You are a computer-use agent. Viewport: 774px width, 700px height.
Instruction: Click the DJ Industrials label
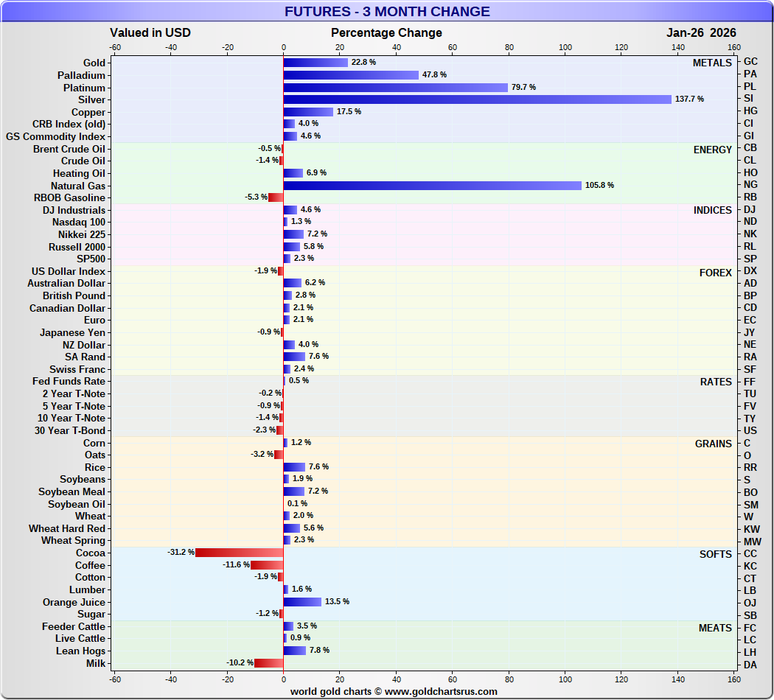point(74,210)
